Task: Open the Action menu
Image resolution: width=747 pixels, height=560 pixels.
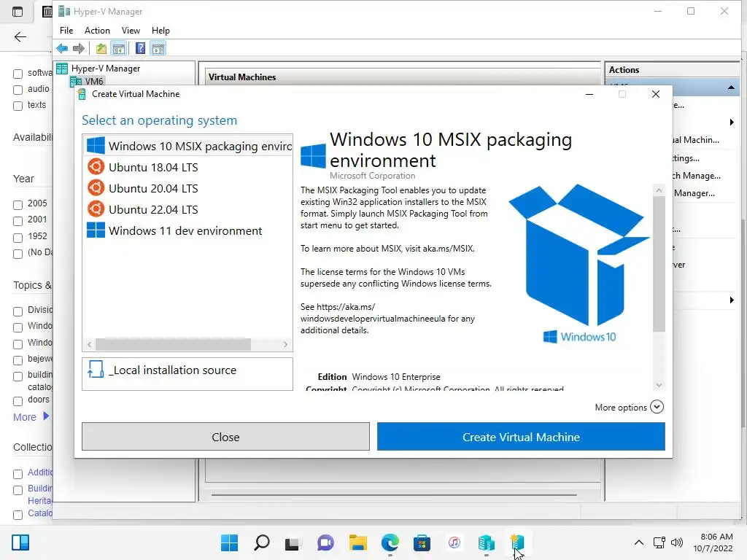Action: pyautogui.click(x=97, y=31)
